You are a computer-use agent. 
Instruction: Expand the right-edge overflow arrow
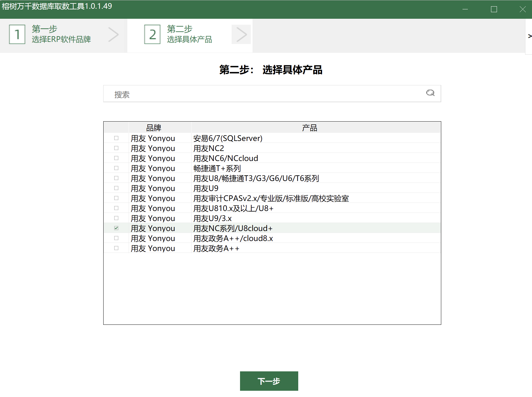pyautogui.click(x=529, y=36)
